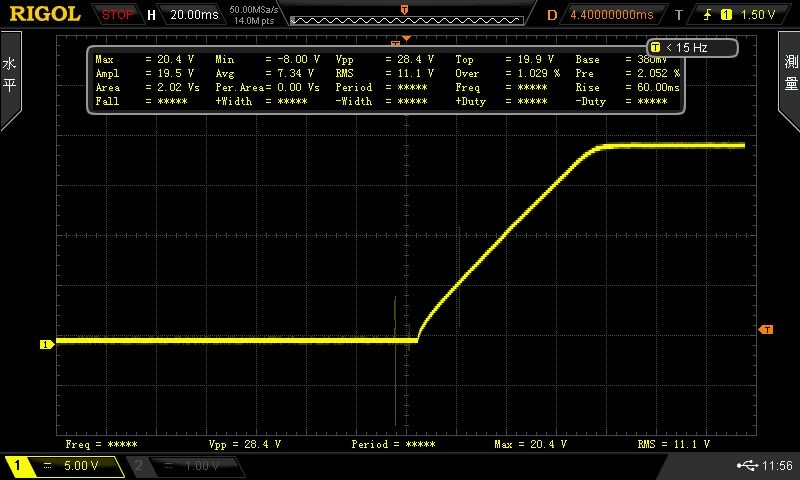Select the -Duty measurement entry

[621, 102]
